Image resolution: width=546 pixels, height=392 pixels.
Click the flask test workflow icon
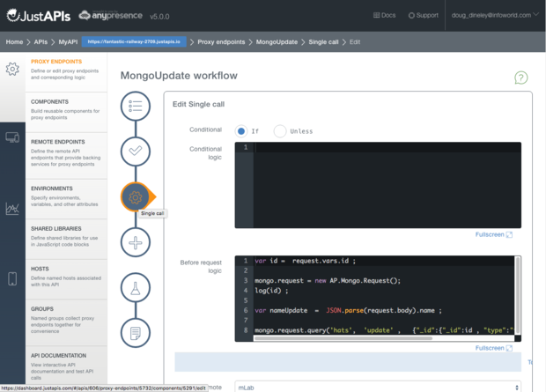click(136, 288)
